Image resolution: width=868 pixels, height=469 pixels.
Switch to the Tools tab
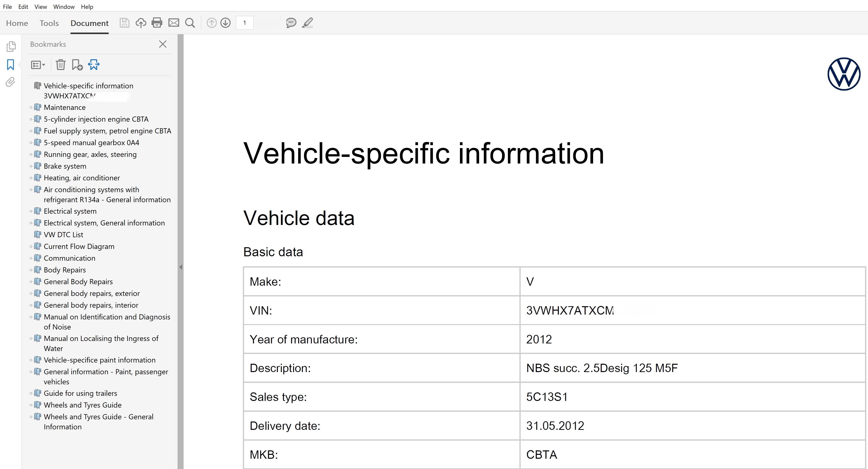point(49,23)
